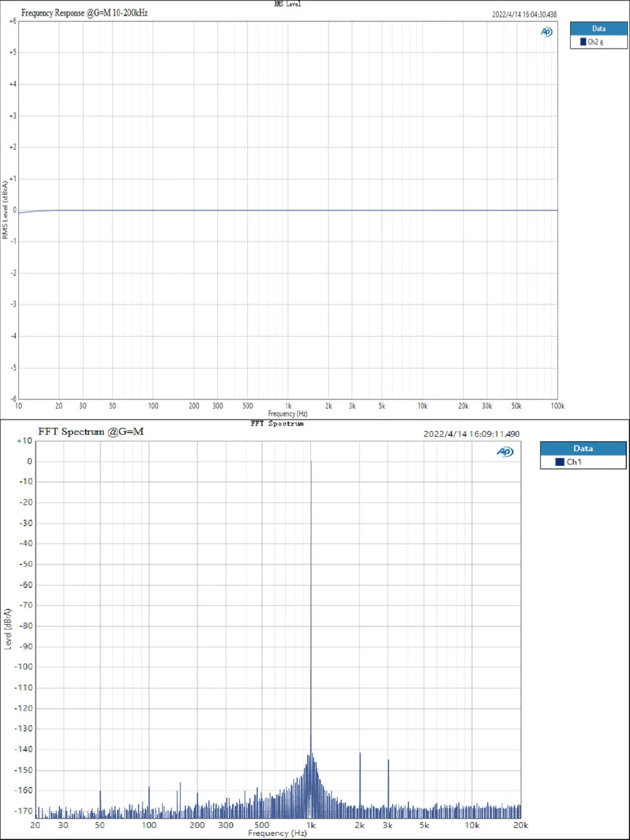Select the Data header above Ch2 legend

coord(598,29)
